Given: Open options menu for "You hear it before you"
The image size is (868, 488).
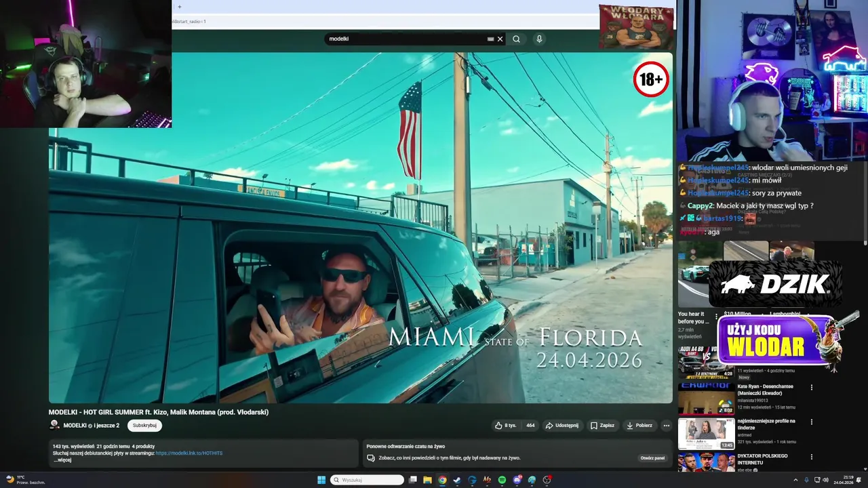Looking at the screenshot, I should 716,317.
